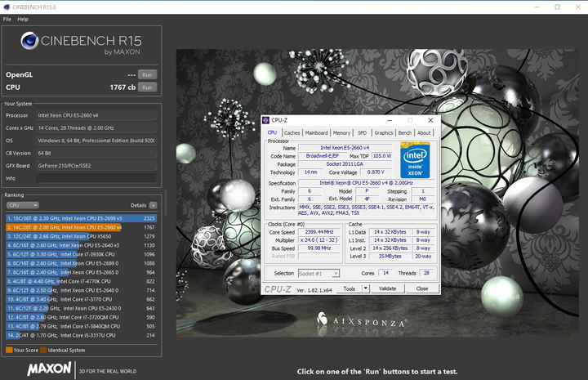This screenshot has height=380, width=588.
Task: Select ranking row 3 Xeon X5650
Action: click(81, 236)
